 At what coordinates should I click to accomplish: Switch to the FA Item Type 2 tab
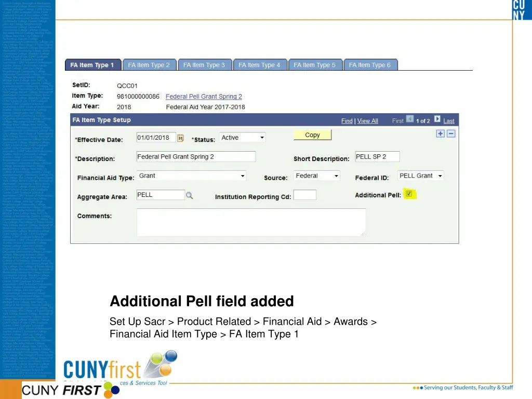pyautogui.click(x=149, y=65)
